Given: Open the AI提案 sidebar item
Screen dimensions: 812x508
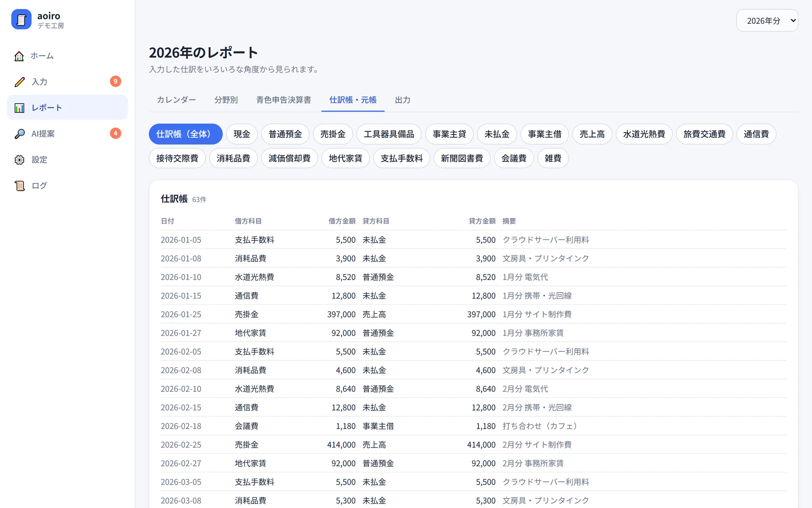Looking at the screenshot, I should [x=67, y=134].
